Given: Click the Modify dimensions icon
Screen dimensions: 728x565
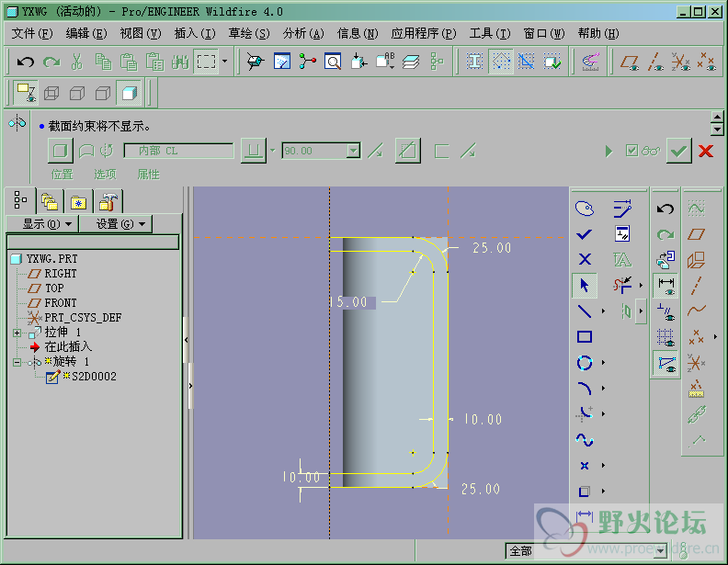Looking at the screenshot, I should pos(622,209).
